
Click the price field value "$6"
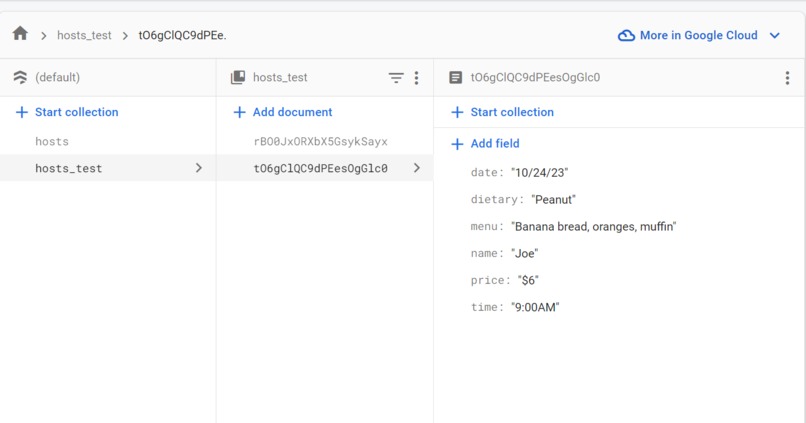coord(528,280)
